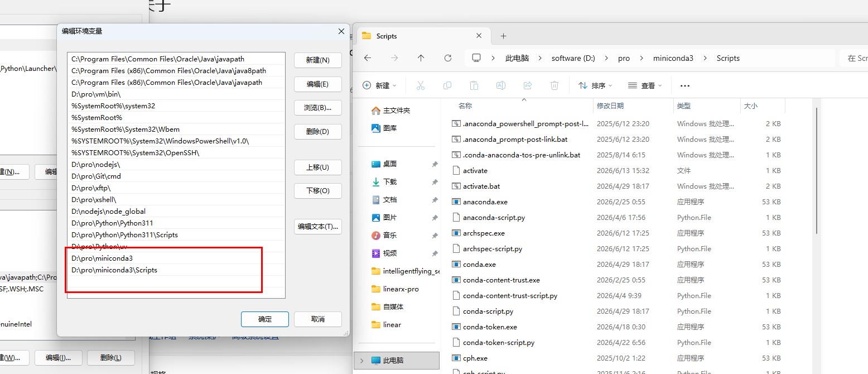Screen dimensions: 868x374
Task: Click 编辑(E) in environment variable dialog
Action: pos(317,84)
